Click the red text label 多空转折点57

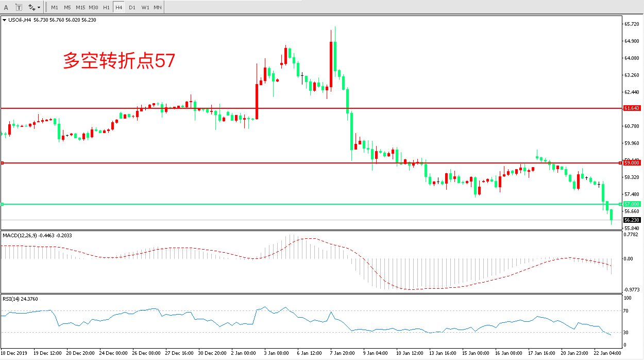click(119, 61)
